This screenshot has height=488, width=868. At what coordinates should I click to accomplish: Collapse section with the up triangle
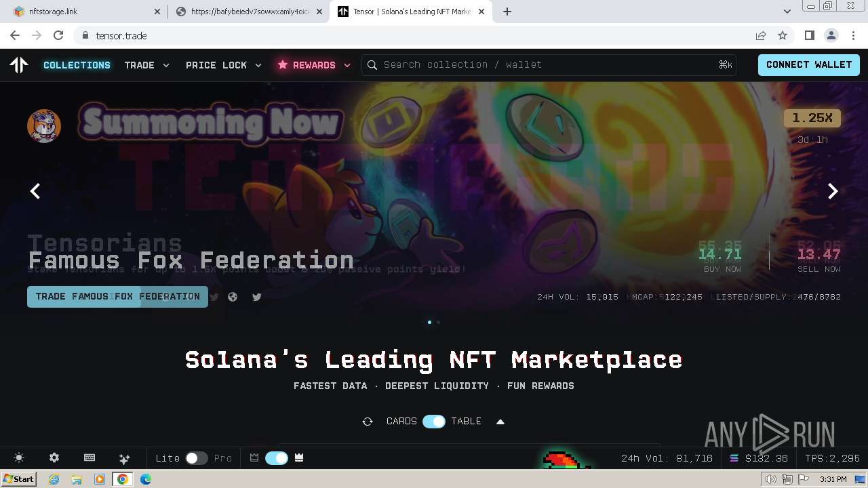(x=500, y=422)
